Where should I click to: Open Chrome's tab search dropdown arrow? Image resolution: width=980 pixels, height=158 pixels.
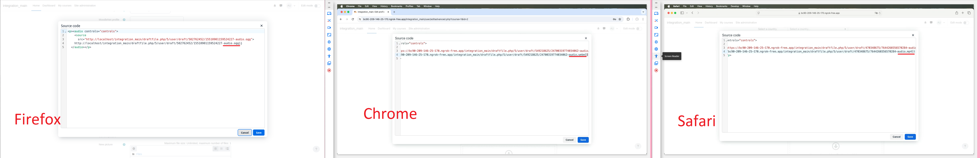[643, 12]
